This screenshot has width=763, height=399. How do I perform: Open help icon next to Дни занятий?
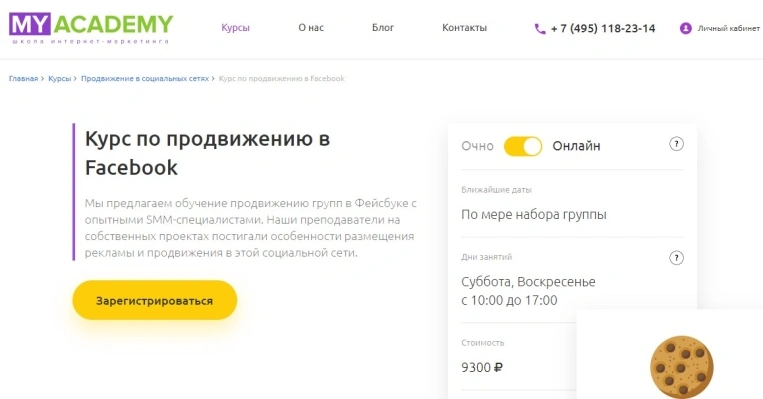pyautogui.click(x=676, y=257)
